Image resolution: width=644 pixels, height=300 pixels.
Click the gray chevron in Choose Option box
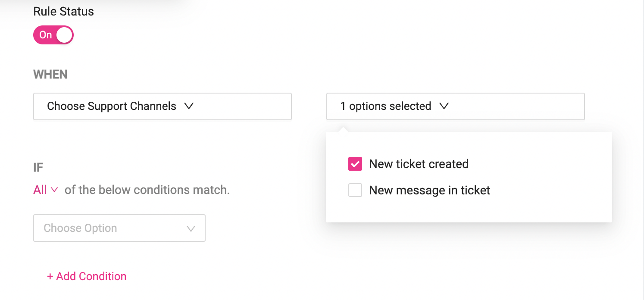(x=191, y=228)
